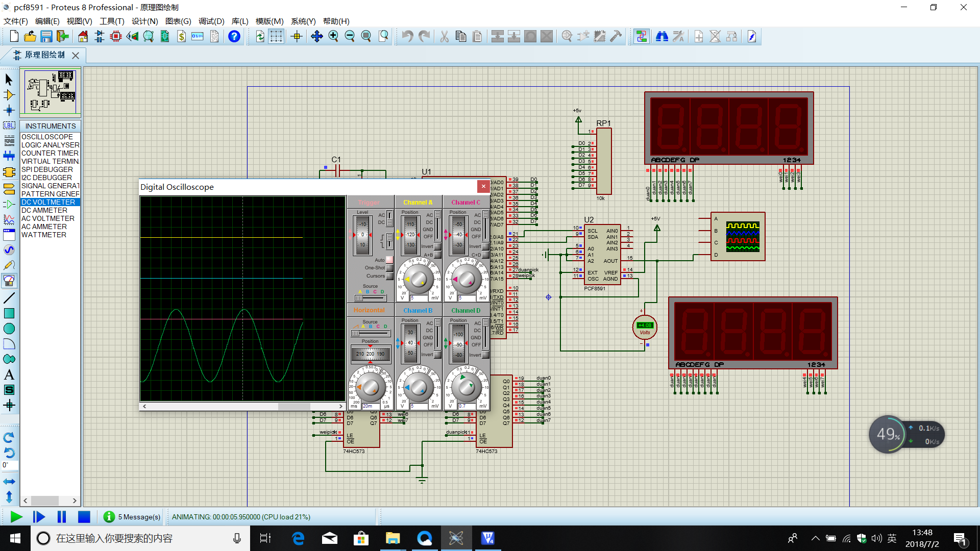Image resolution: width=980 pixels, height=551 pixels.
Task: Open Microsoft Edge from the taskbar
Action: click(298, 538)
